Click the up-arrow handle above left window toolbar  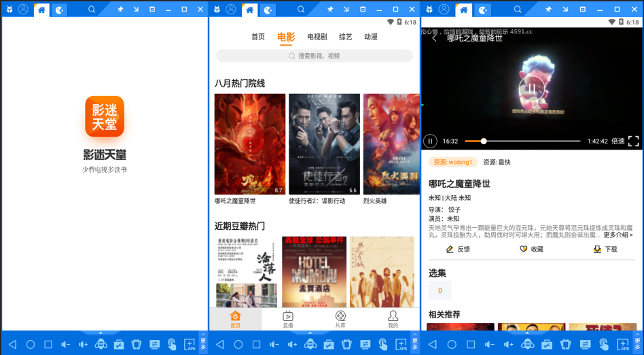click(101, 333)
